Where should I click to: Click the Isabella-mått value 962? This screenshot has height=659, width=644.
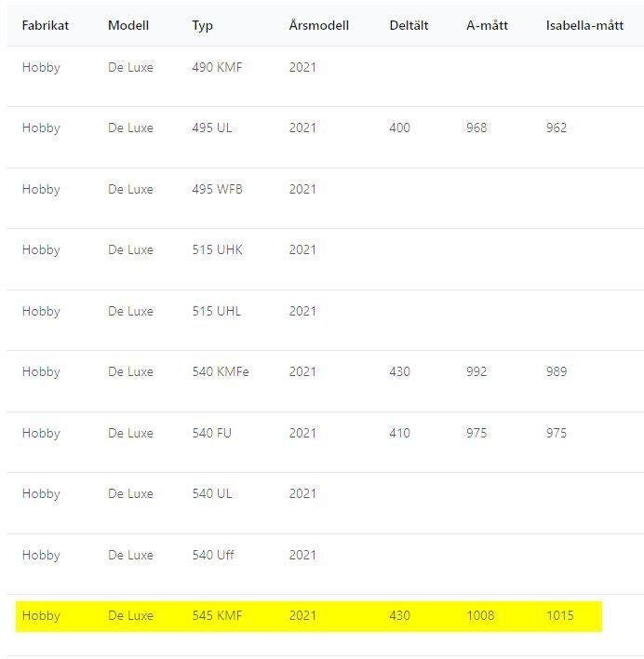point(557,128)
